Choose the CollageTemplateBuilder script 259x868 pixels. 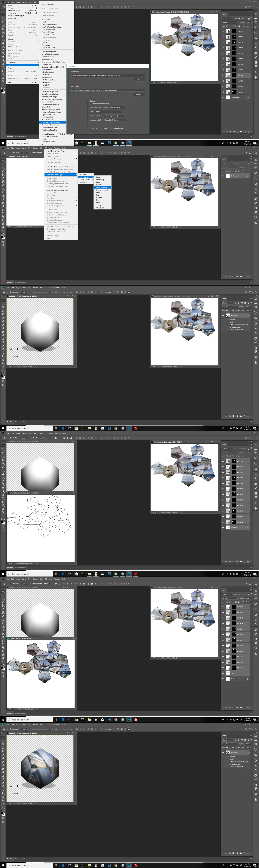[x=53, y=104]
